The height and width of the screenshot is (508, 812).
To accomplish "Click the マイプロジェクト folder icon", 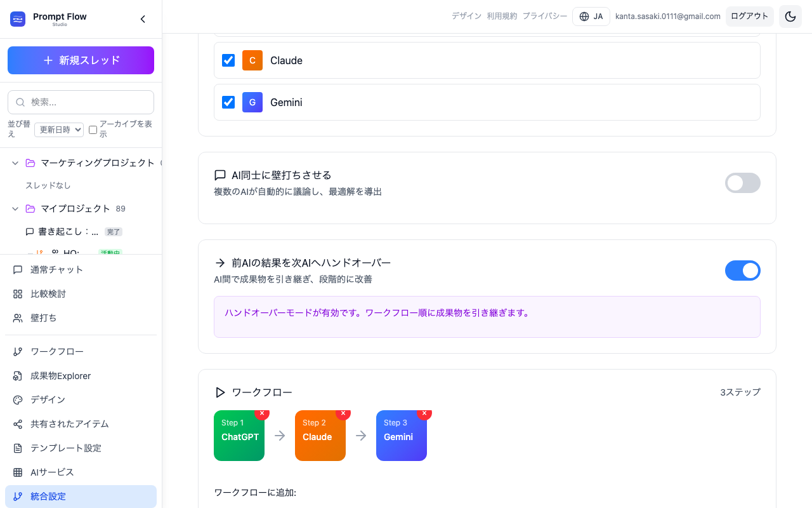I will click(30, 209).
